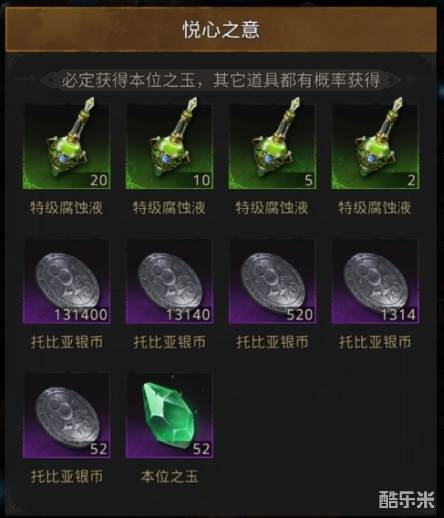
Task: Select the 特级腐蚀液 icon with quantity 2
Action: tap(375, 146)
